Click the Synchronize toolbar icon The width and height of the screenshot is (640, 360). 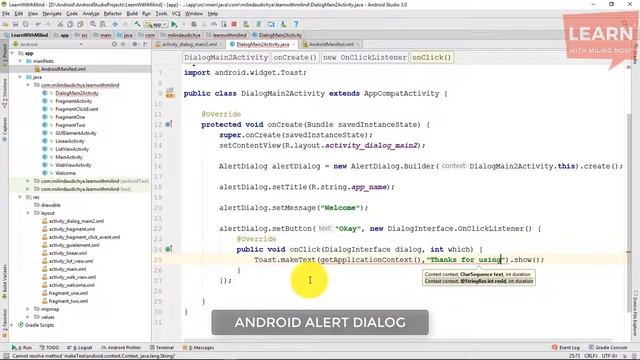[25, 24]
